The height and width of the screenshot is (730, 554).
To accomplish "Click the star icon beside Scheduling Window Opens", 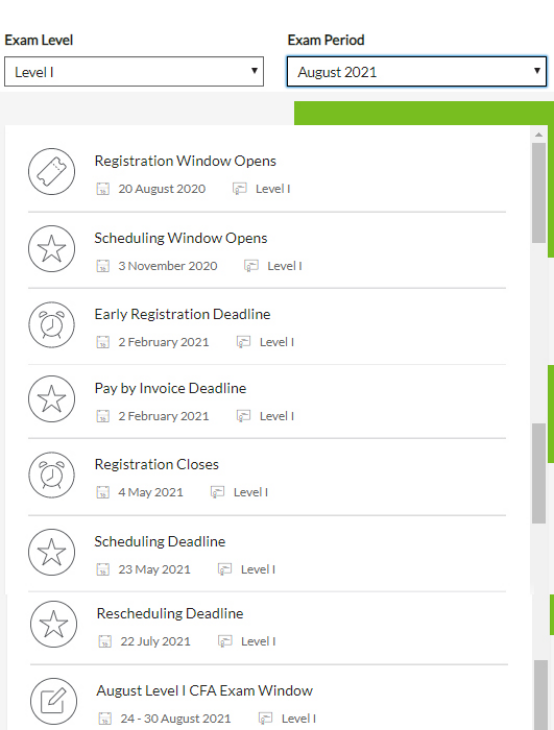I will tap(51, 249).
